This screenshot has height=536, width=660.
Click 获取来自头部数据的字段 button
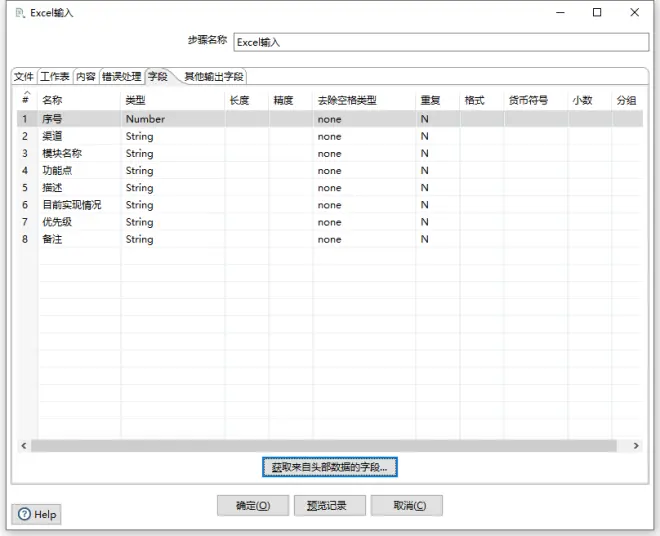[x=330, y=467]
